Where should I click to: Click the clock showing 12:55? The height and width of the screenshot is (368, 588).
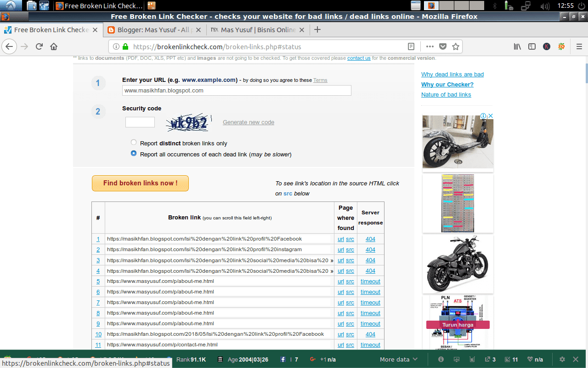point(565,6)
